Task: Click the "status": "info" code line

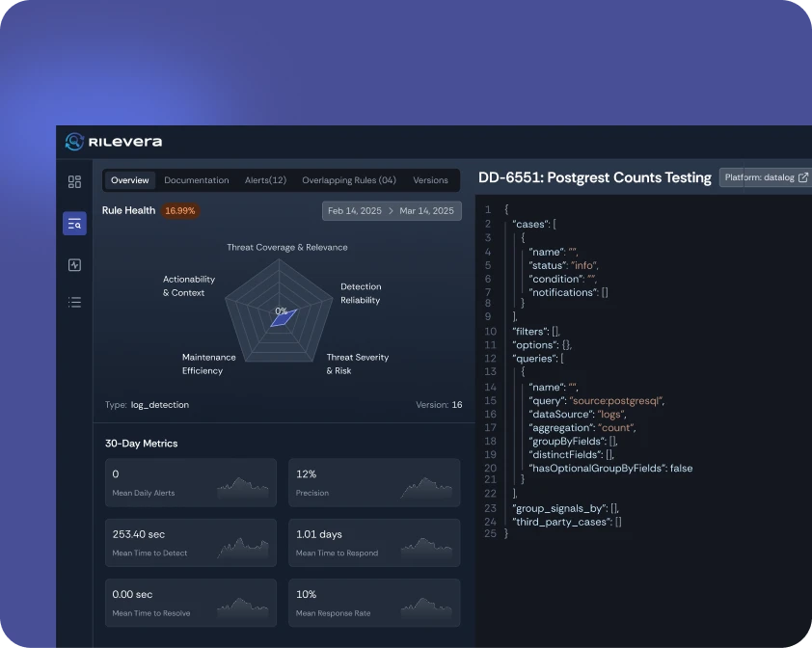Action: [x=564, y=265]
